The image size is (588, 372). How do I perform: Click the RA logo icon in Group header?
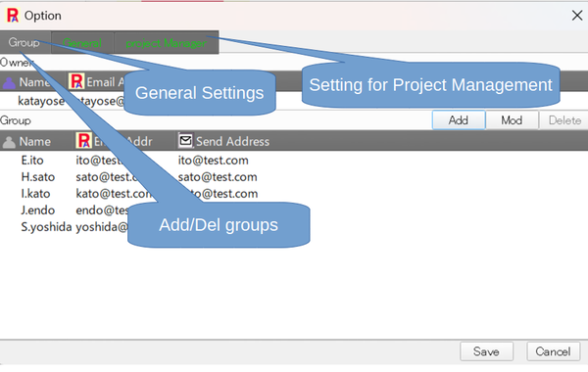click(x=84, y=141)
